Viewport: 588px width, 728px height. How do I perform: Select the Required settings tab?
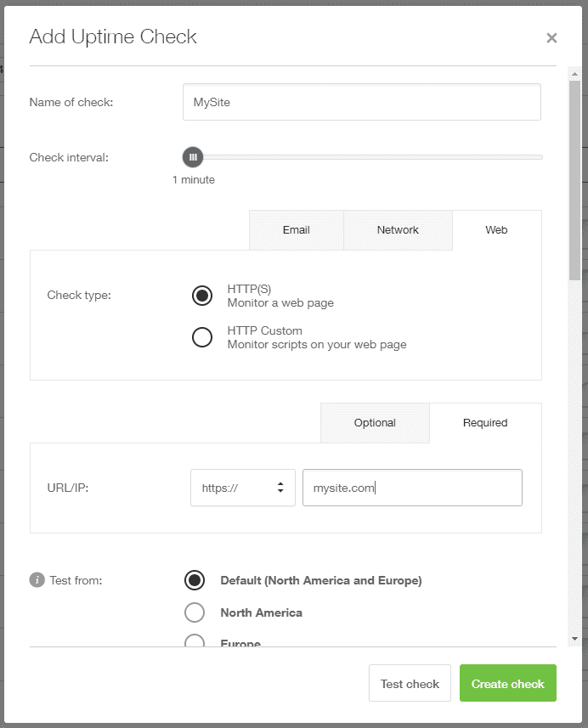(485, 423)
